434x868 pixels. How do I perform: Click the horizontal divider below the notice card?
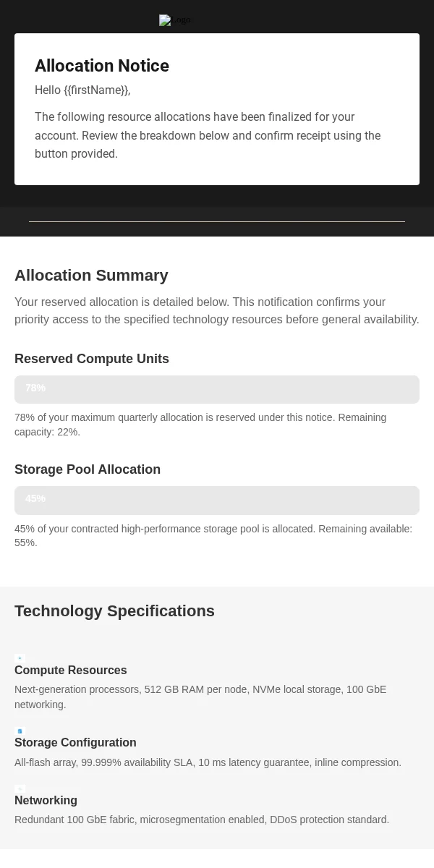coord(217,221)
